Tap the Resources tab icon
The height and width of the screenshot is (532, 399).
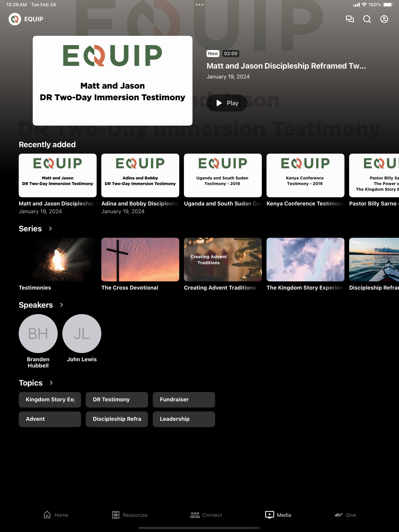116,515
